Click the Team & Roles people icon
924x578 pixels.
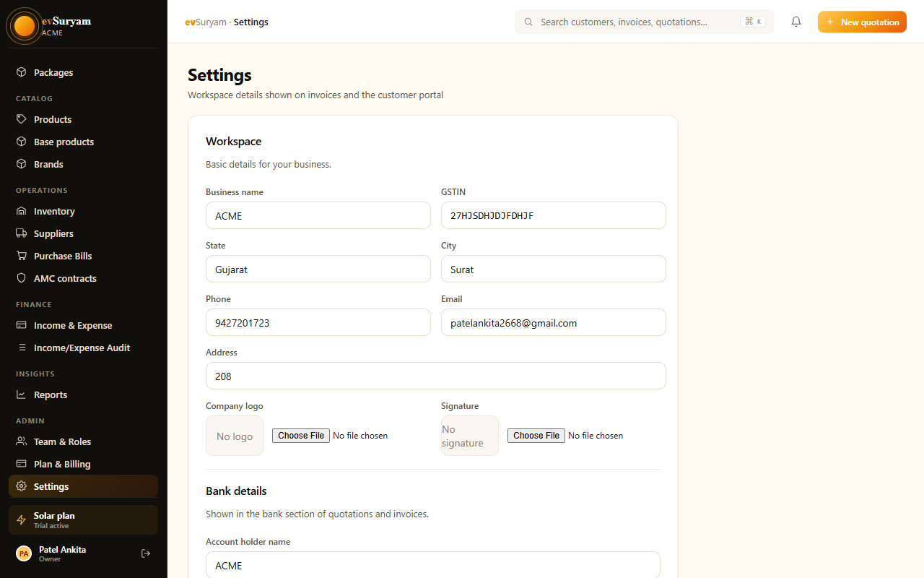point(22,441)
